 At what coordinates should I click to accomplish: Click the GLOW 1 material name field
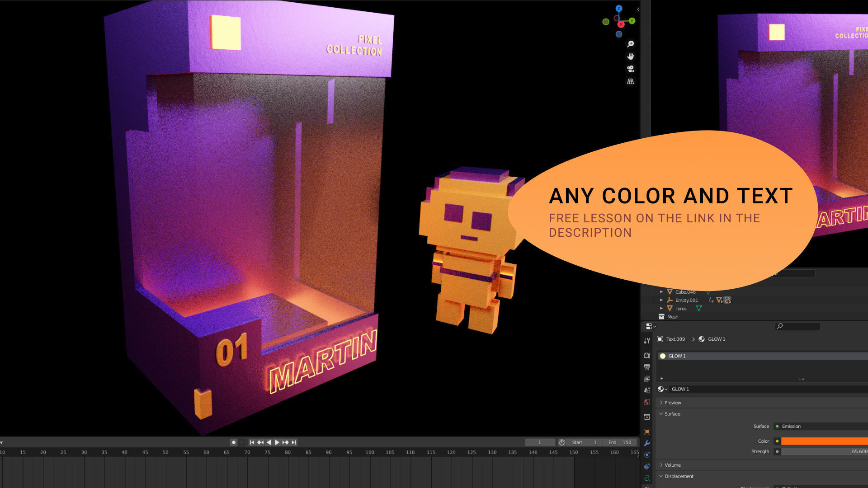click(x=769, y=389)
